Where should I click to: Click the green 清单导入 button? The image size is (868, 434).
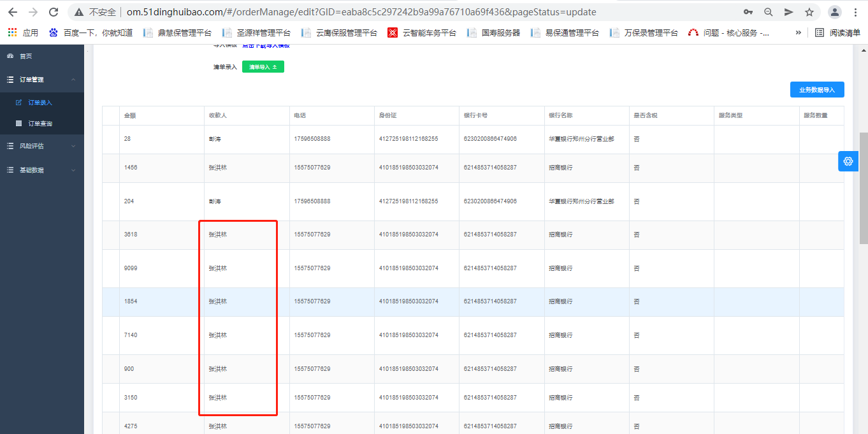[x=263, y=67]
